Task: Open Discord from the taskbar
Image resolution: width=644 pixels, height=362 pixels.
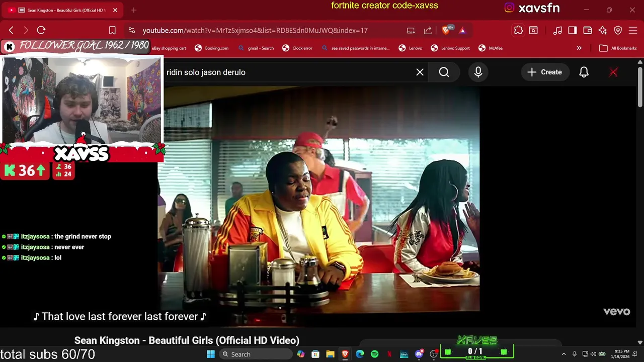Action: [x=419, y=354]
